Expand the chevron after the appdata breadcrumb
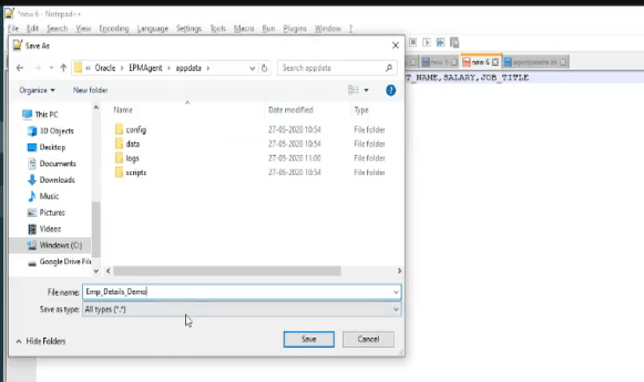Viewport: 644px width, 382px height. 208,68
